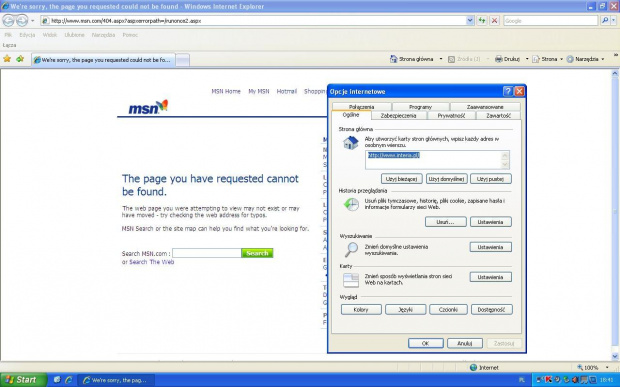The image size is (620, 387).
Task: Click the msn butterfly logo
Action: (x=148, y=107)
